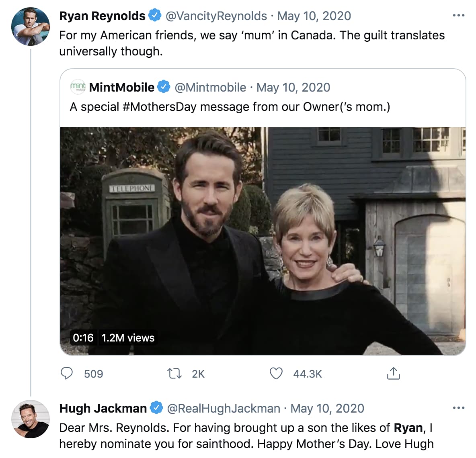Open more options on Hugh Jackman's tweet
476x458 pixels.
458,408
